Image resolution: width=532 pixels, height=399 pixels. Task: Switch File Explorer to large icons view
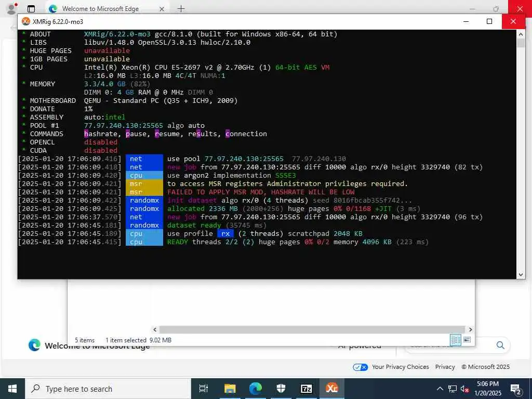point(467,340)
